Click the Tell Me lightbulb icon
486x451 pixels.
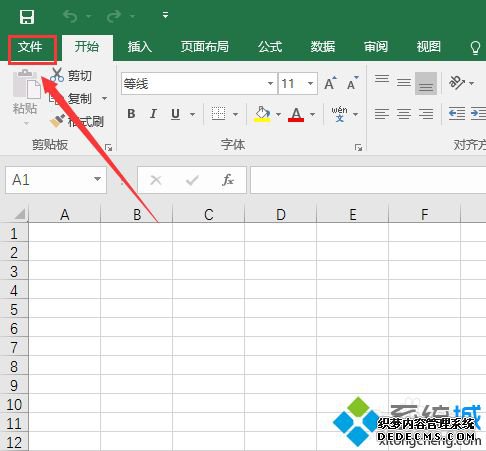[x=475, y=48]
